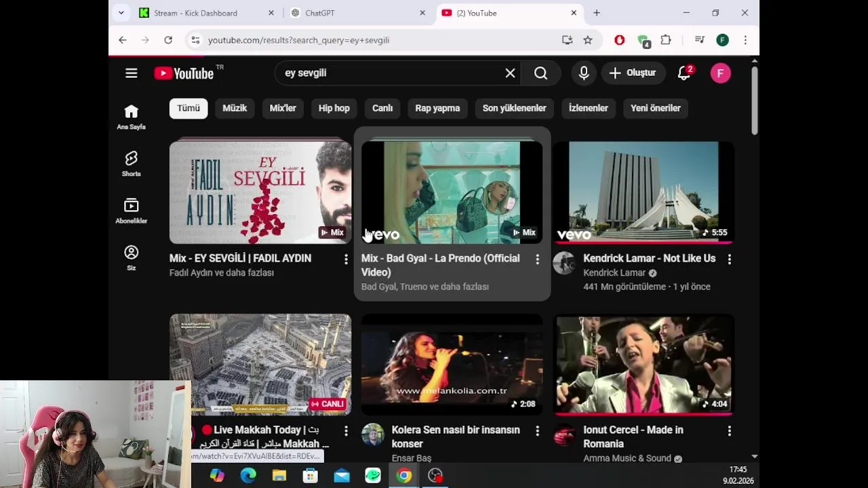Go back in browser history
The width and height of the screenshot is (868, 488).
click(123, 40)
